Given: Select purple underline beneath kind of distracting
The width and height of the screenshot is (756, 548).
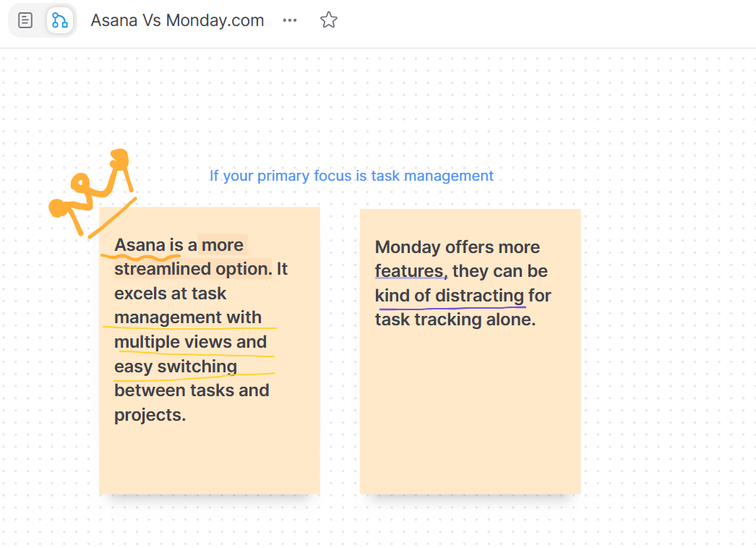Looking at the screenshot, I should [452, 307].
